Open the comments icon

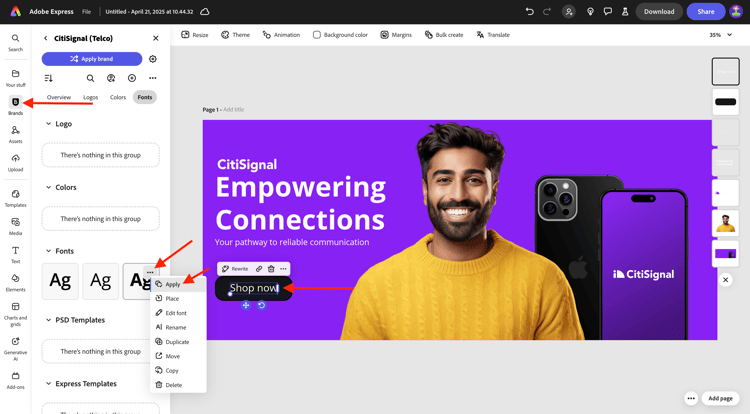click(607, 11)
